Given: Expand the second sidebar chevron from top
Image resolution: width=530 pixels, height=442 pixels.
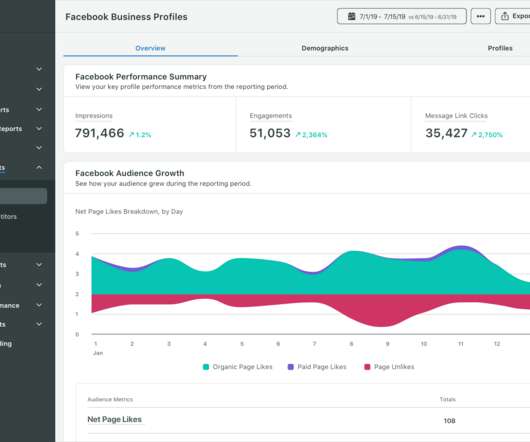Looking at the screenshot, I should click(x=39, y=90).
